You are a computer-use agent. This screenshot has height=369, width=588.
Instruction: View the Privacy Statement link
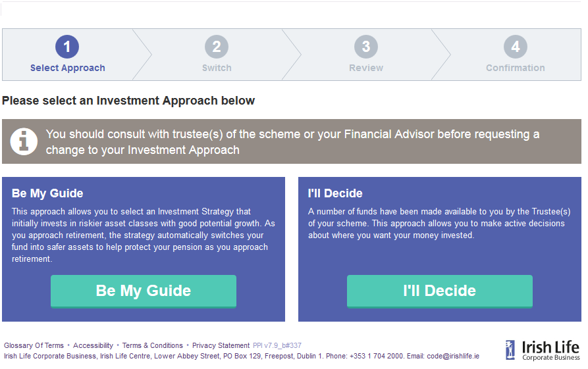221,345
